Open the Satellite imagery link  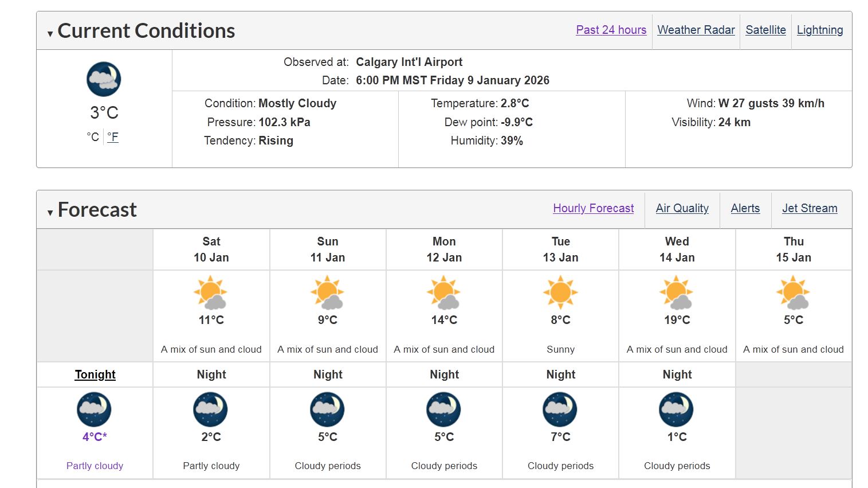tap(765, 30)
